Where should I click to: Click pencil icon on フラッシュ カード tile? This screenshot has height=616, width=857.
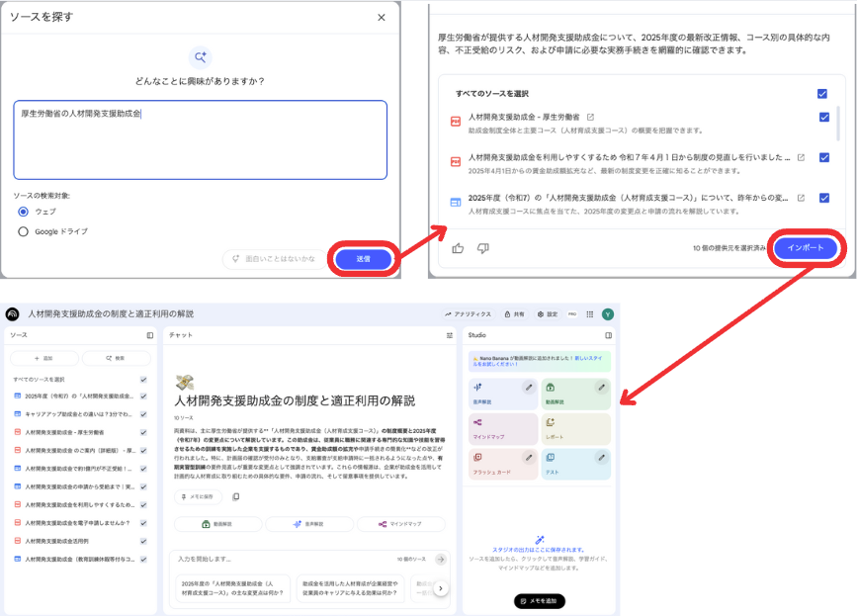pos(529,458)
